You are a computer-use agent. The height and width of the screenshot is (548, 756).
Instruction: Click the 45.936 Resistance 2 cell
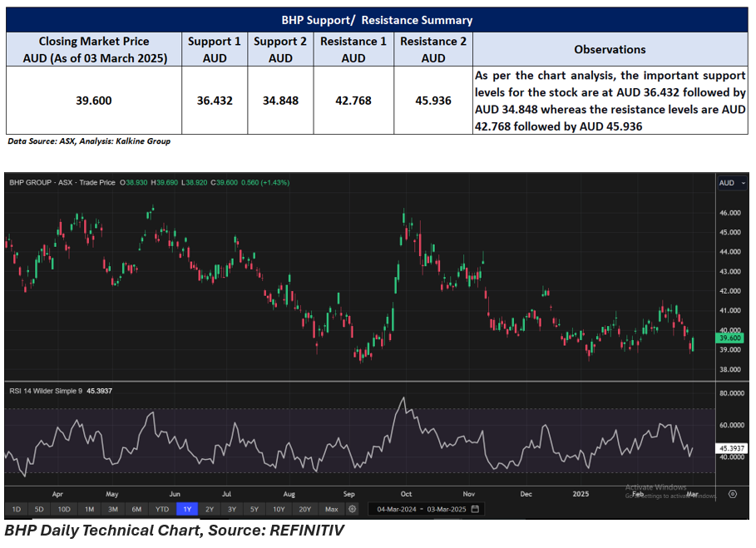pos(433,101)
